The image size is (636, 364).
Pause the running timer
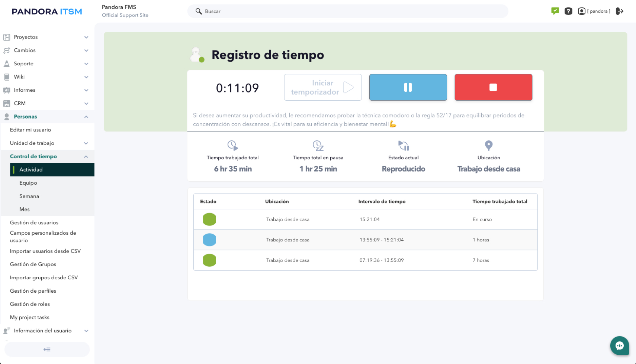(408, 87)
